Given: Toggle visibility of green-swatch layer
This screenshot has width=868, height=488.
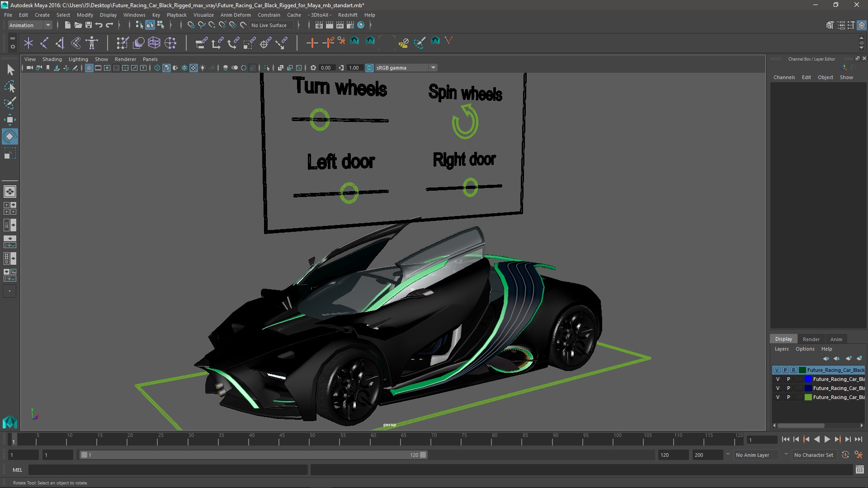Looking at the screenshot, I should point(778,397).
